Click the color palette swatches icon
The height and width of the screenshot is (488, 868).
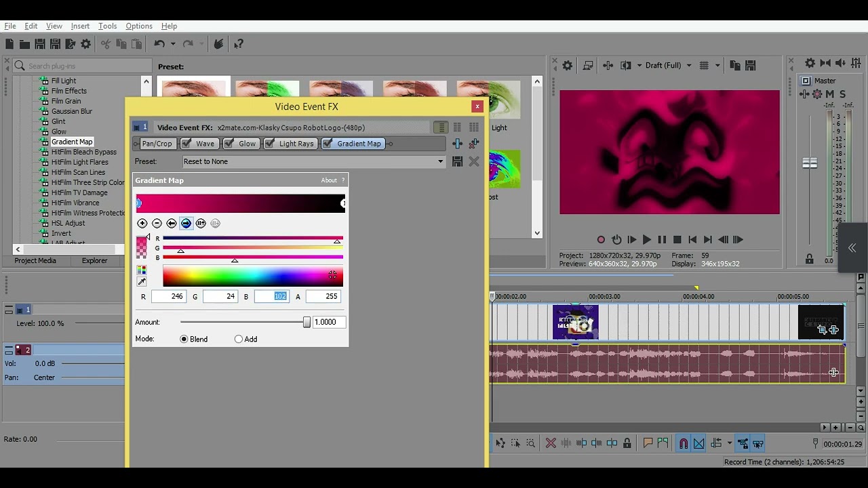pyautogui.click(x=142, y=270)
